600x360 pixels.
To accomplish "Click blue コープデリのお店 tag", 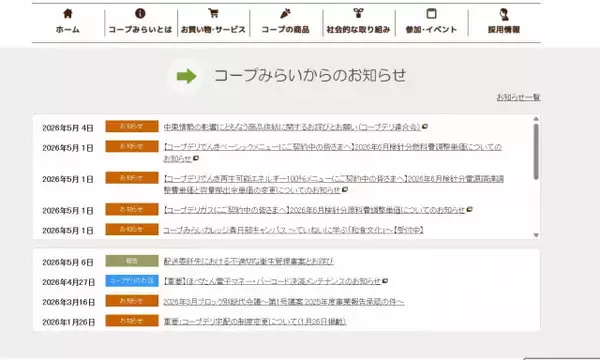I will click(132, 281).
